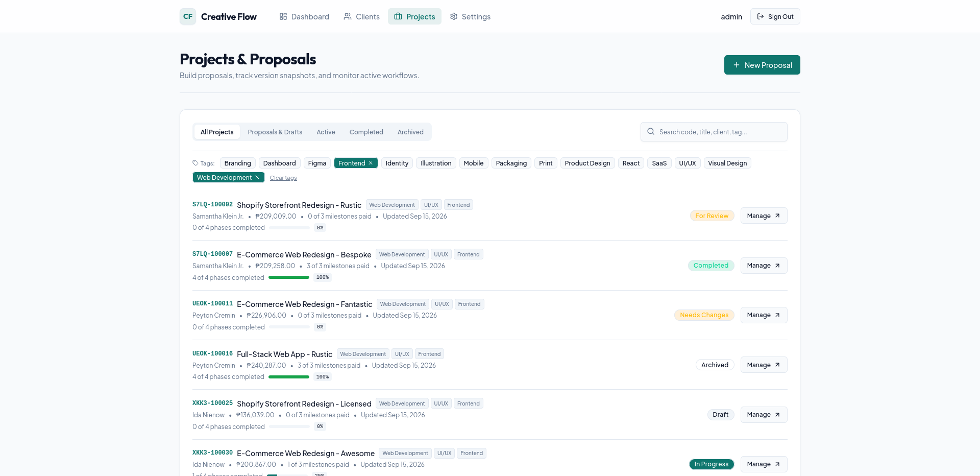This screenshot has height=476, width=980.
Task: Enable the Packaging tag filter
Action: pos(511,163)
